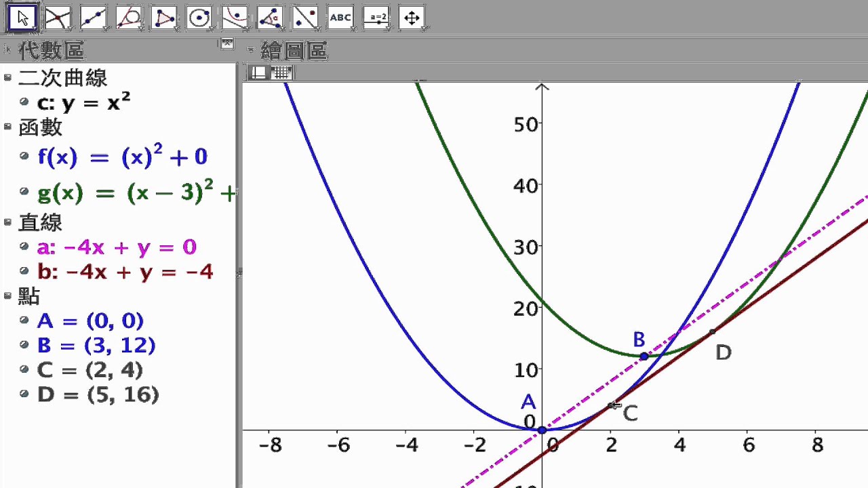
Task: Collapse the 點 category
Action: point(7,296)
